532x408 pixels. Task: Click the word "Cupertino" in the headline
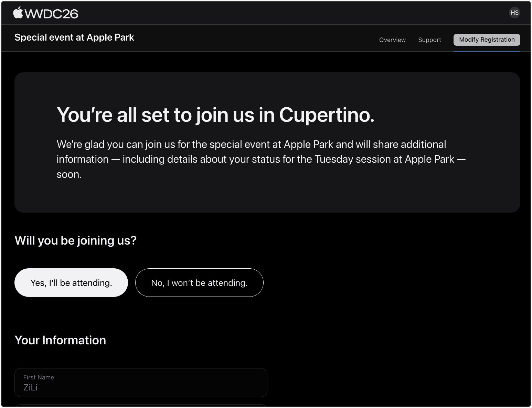tap(326, 115)
